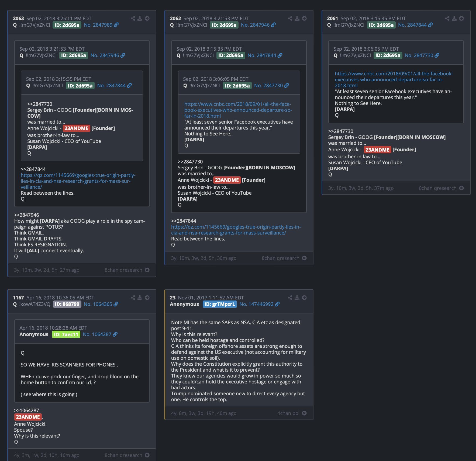This screenshot has width=476, height=461.
Task: Open quoted No. 2847946 link in post 2063
Action: point(108,55)
